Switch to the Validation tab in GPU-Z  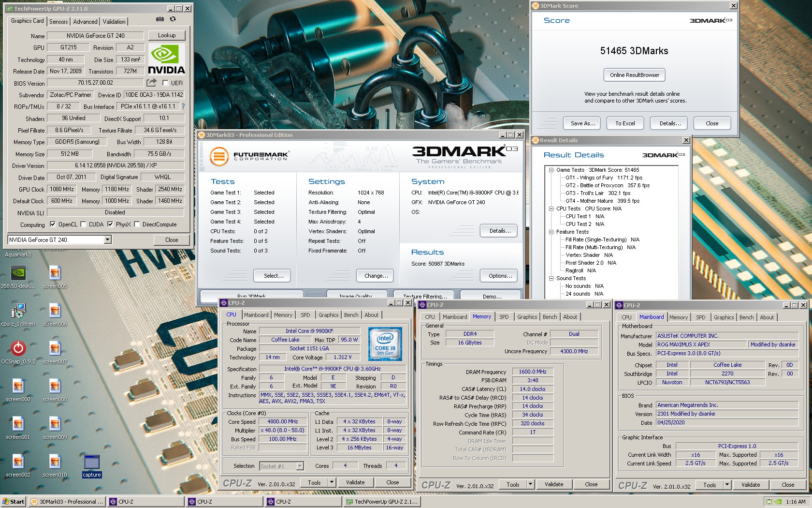(x=114, y=22)
